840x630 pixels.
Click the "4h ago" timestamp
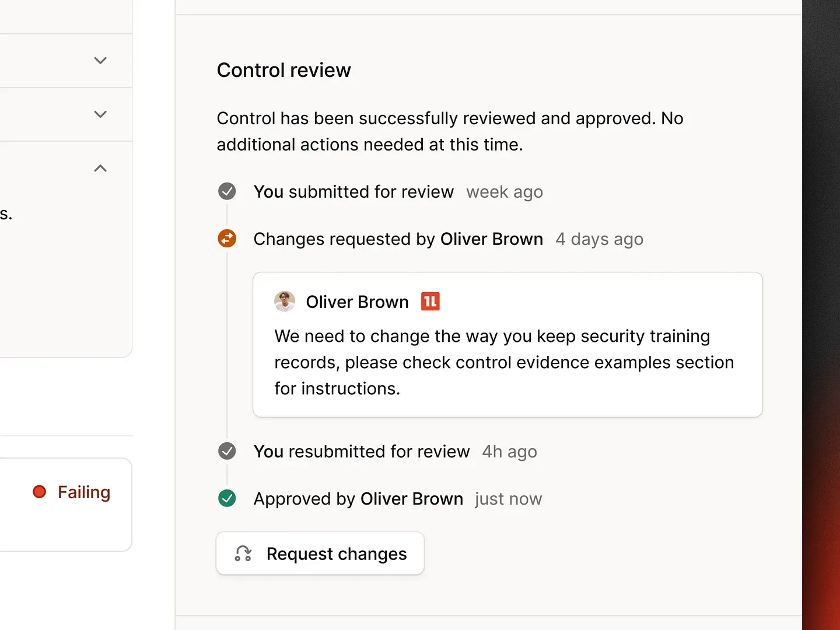509,452
